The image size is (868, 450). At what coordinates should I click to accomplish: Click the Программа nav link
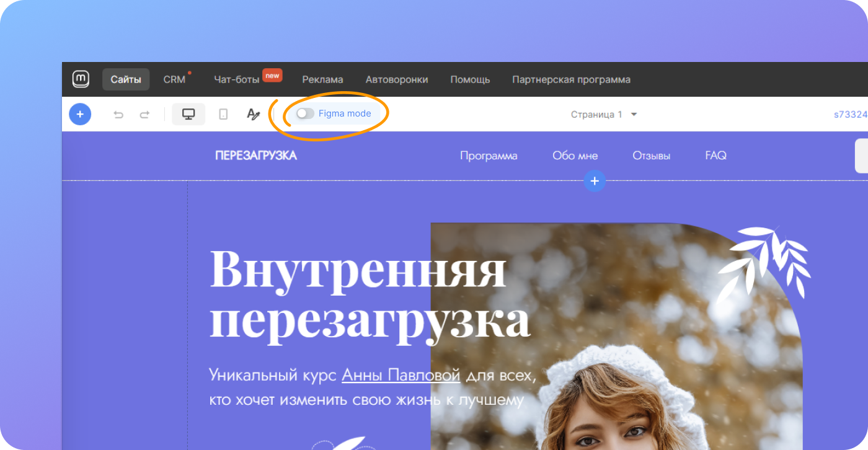[489, 156]
